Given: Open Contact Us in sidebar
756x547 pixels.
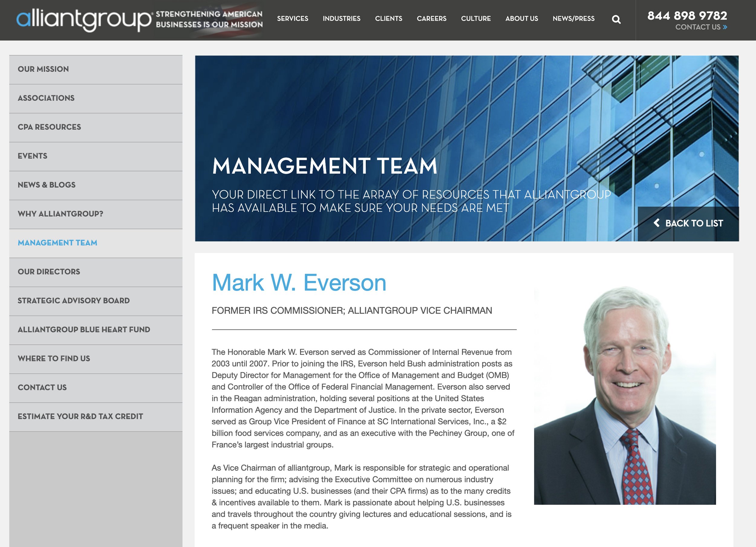Looking at the screenshot, I should (96, 388).
